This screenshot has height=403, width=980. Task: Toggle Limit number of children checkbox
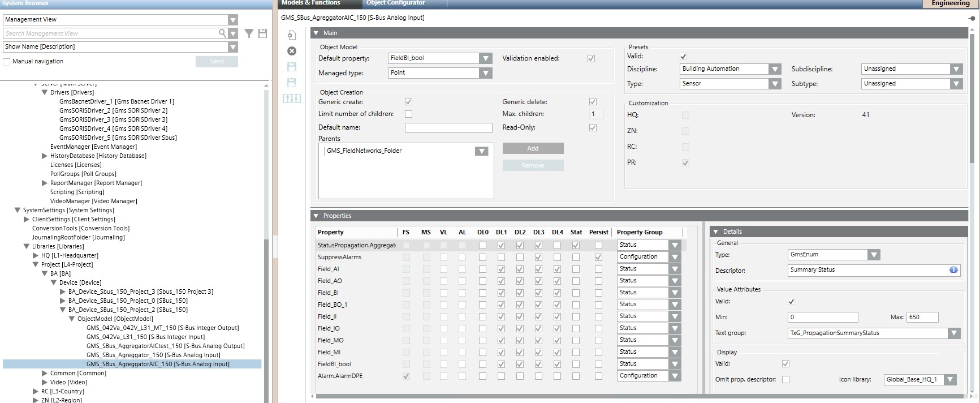[408, 114]
